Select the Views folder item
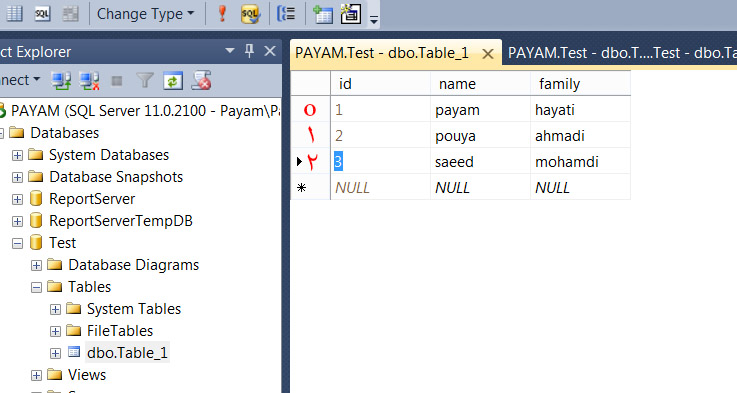Image resolution: width=737 pixels, height=393 pixels. coord(87,375)
